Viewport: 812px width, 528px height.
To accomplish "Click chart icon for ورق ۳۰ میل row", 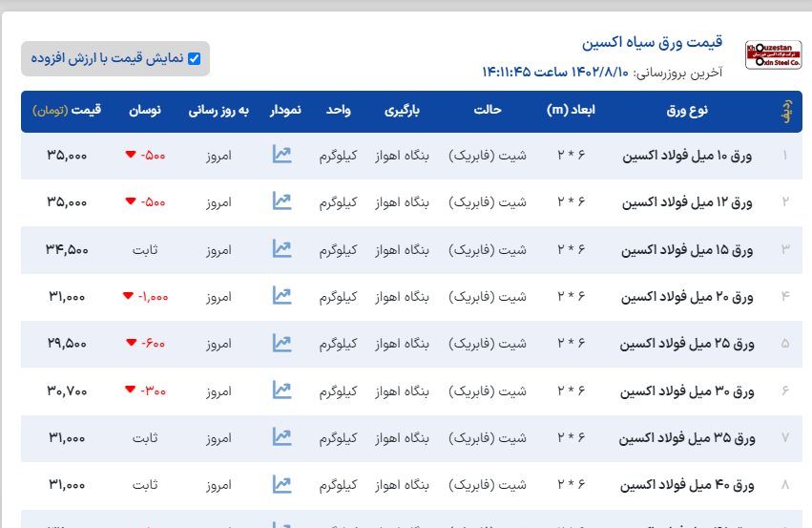I will (281, 391).
